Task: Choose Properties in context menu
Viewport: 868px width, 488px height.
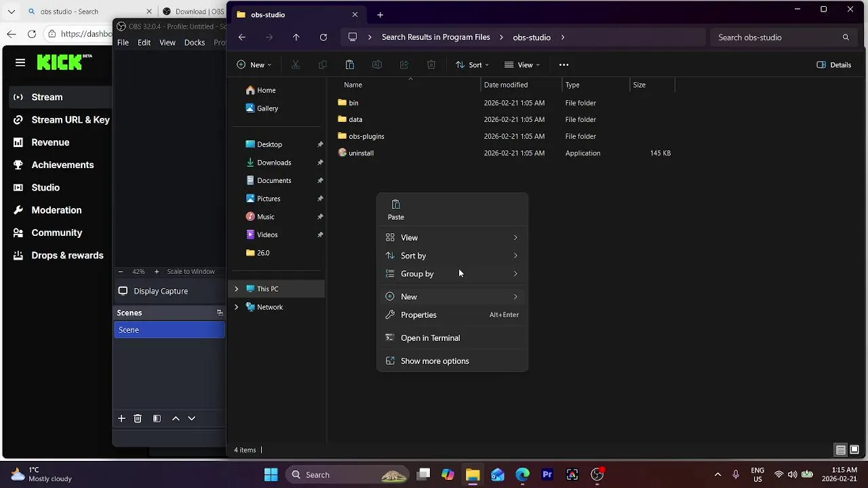Action: coord(452,314)
